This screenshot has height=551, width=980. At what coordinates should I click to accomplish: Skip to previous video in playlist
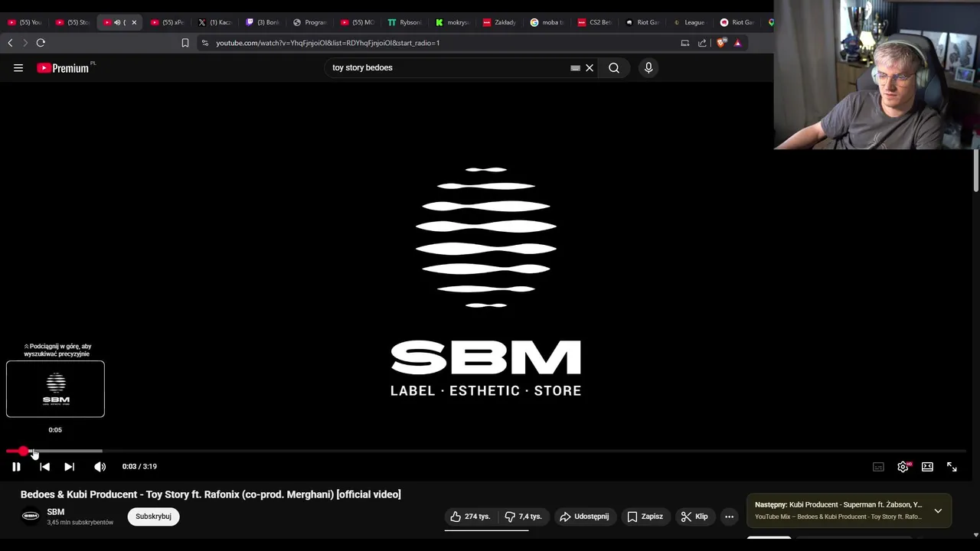pyautogui.click(x=44, y=467)
